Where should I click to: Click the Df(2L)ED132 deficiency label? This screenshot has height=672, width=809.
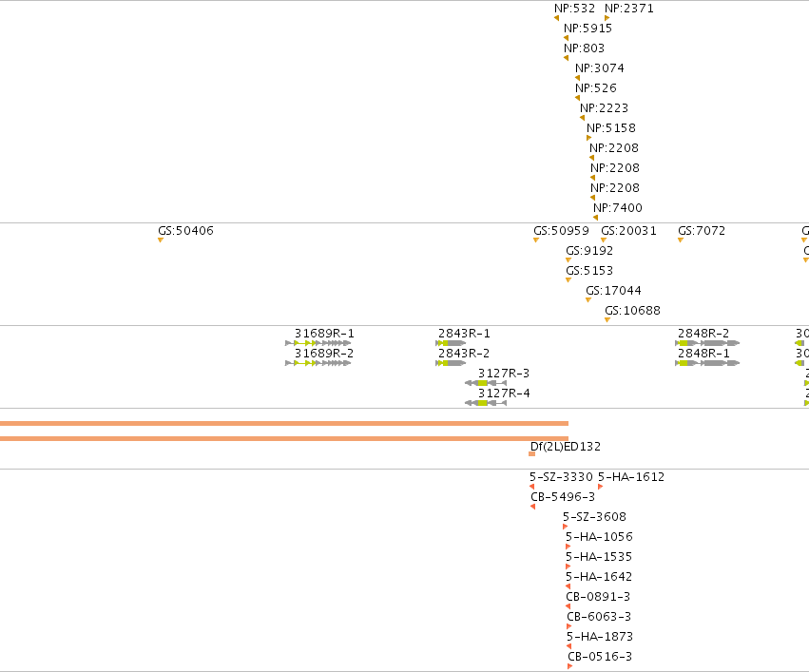pos(566,447)
